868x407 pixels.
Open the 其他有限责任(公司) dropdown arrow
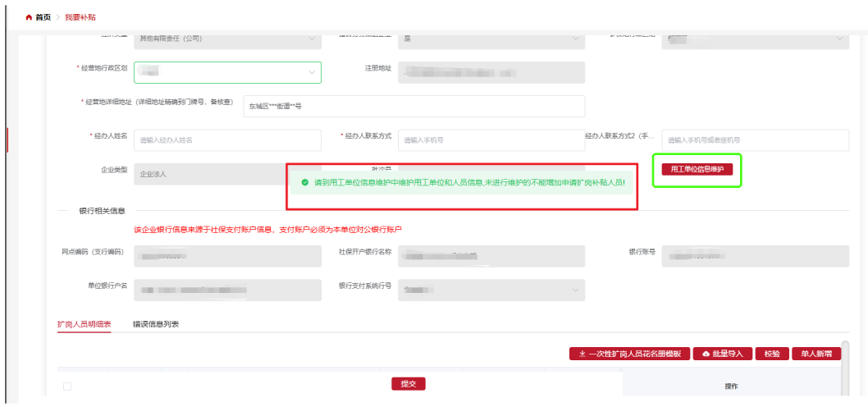coord(311,39)
